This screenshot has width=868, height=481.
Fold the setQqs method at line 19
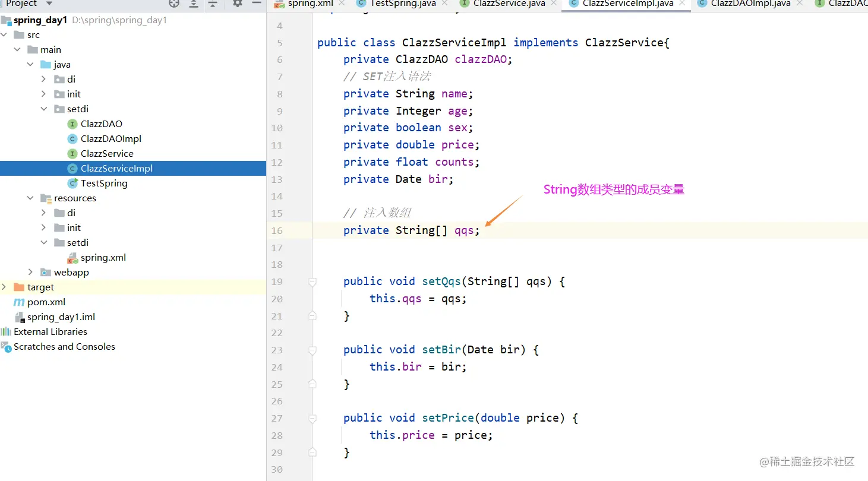click(313, 282)
